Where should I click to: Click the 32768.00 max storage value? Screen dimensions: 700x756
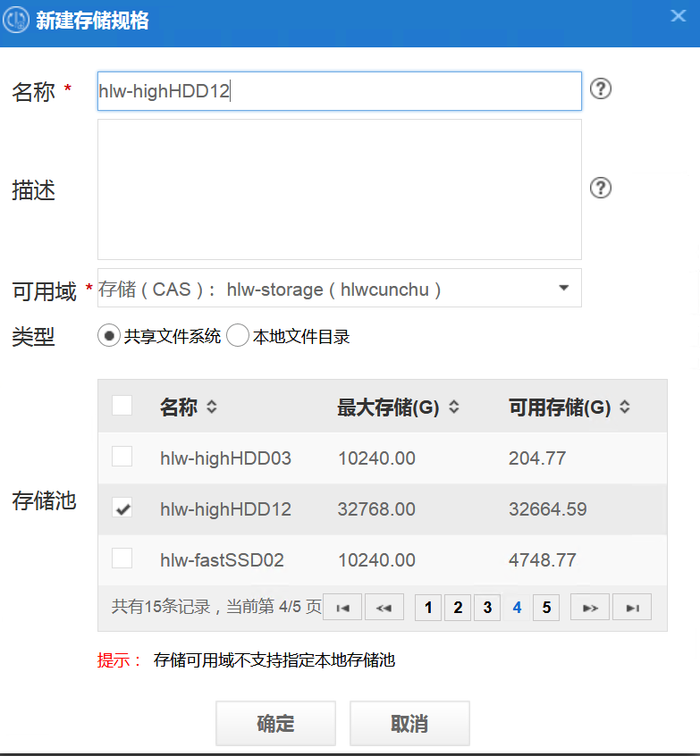coord(376,509)
